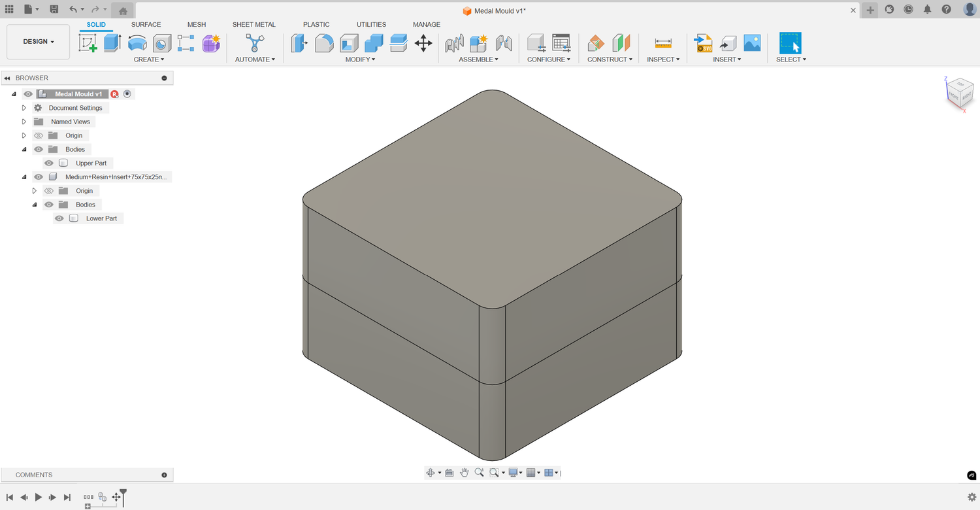This screenshot has width=980, height=510.
Task: Click the Insert SVG icon
Action: 703,43
